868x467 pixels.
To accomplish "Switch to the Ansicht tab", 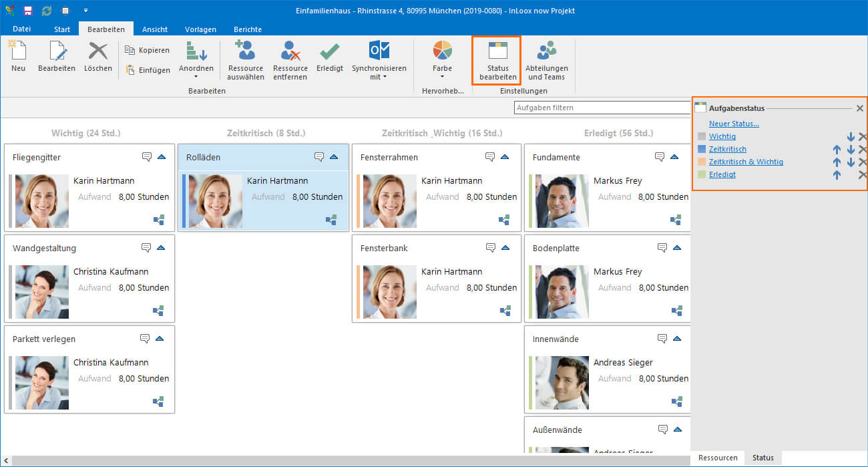I will coord(155,29).
